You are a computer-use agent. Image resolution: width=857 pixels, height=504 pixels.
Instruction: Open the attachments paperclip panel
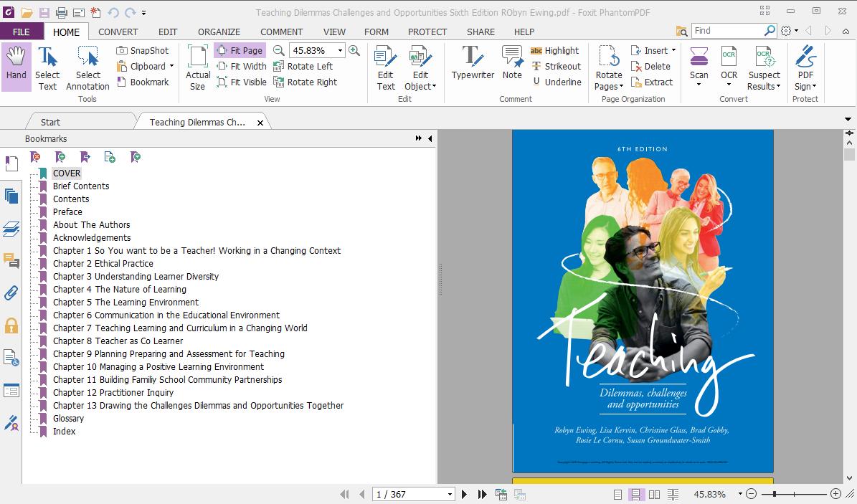click(x=11, y=293)
